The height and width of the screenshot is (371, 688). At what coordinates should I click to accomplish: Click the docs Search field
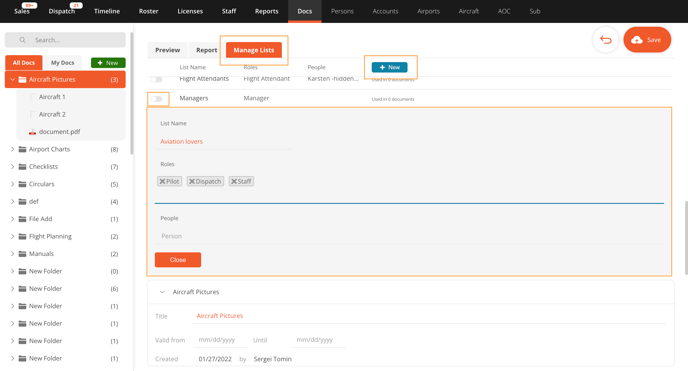click(x=65, y=40)
